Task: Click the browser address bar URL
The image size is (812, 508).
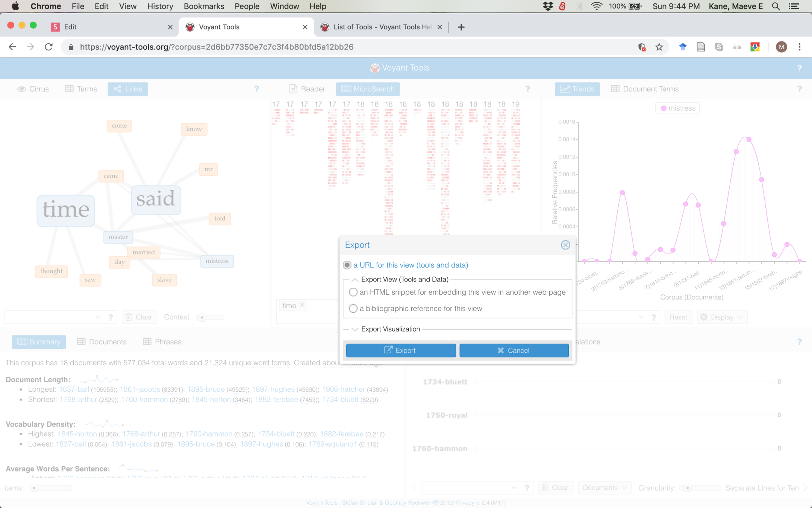Action: (217, 47)
